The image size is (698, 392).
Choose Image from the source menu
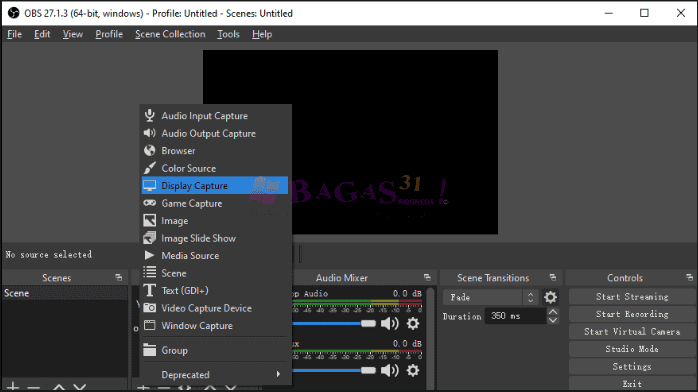click(215, 221)
